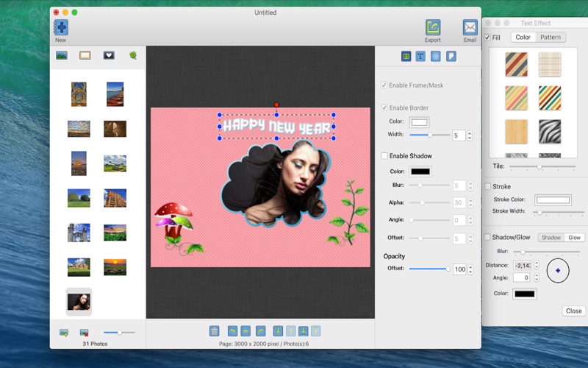588x368 pixels.
Task: Select the red-blue diagonal stripe pattern
Action: pyautogui.click(x=516, y=65)
